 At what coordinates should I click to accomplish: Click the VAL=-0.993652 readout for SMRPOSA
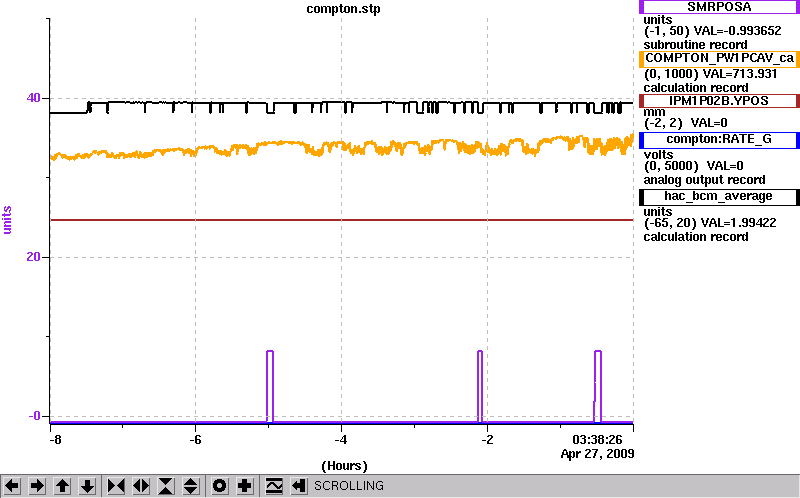pos(738,31)
